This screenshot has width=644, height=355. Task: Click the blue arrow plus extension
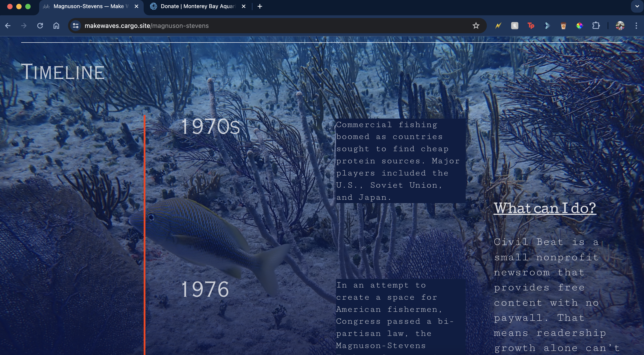pos(547,26)
